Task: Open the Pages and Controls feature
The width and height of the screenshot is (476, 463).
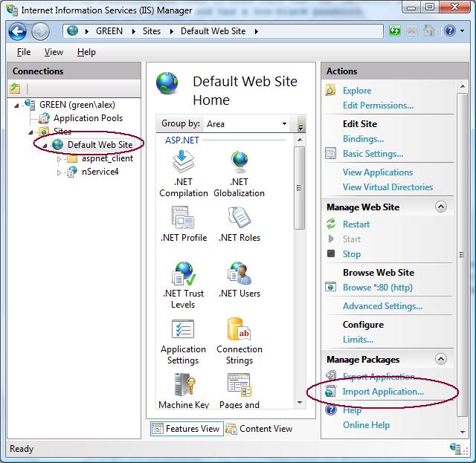Action: click(239, 391)
